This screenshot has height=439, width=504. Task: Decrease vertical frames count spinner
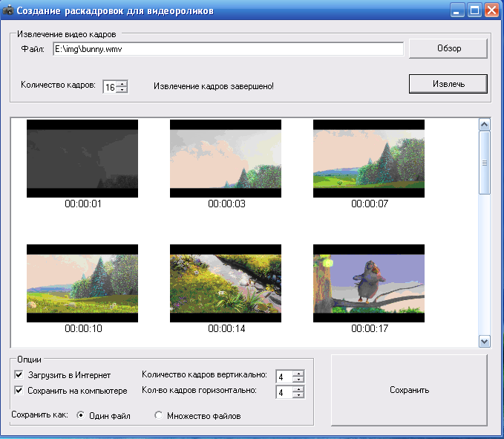298,380
